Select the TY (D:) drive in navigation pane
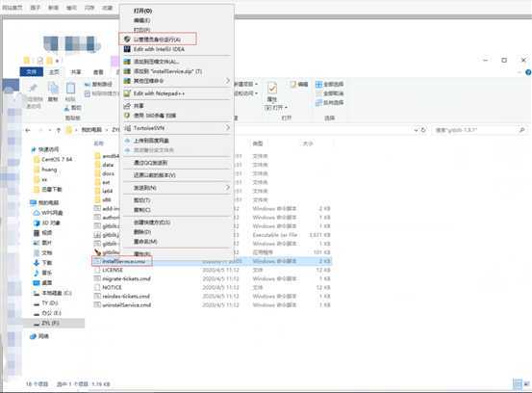532x393 pixels. pos(45,303)
